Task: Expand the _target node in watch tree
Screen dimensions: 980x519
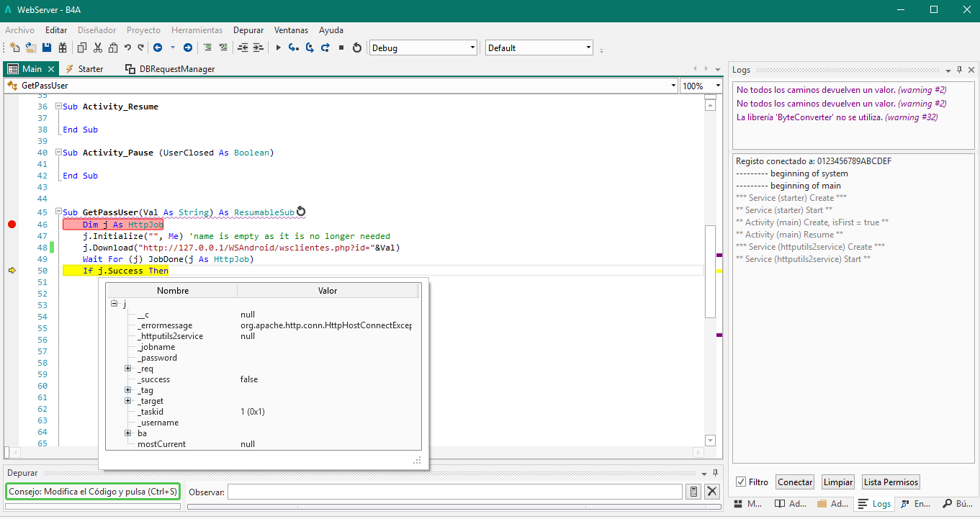Action: pos(128,401)
